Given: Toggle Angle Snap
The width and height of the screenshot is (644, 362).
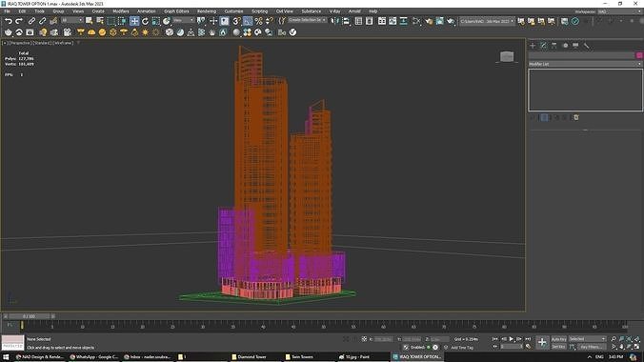Looking at the screenshot, I should pyautogui.click(x=248, y=21).
